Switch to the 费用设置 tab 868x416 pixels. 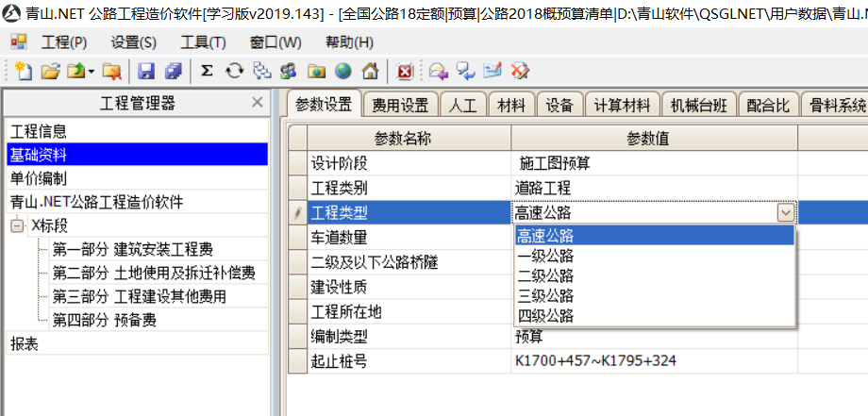(x=400, y=105)
